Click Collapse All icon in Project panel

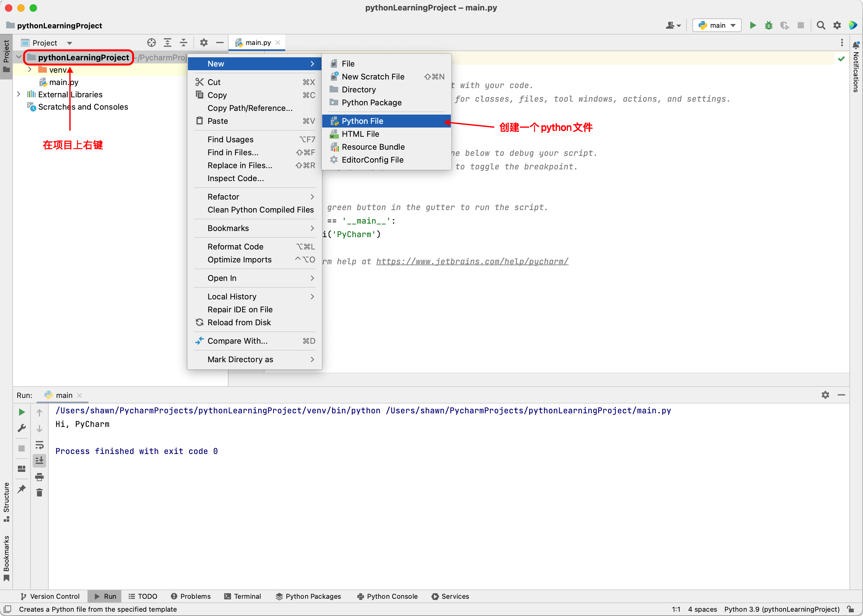click(184, 43)
